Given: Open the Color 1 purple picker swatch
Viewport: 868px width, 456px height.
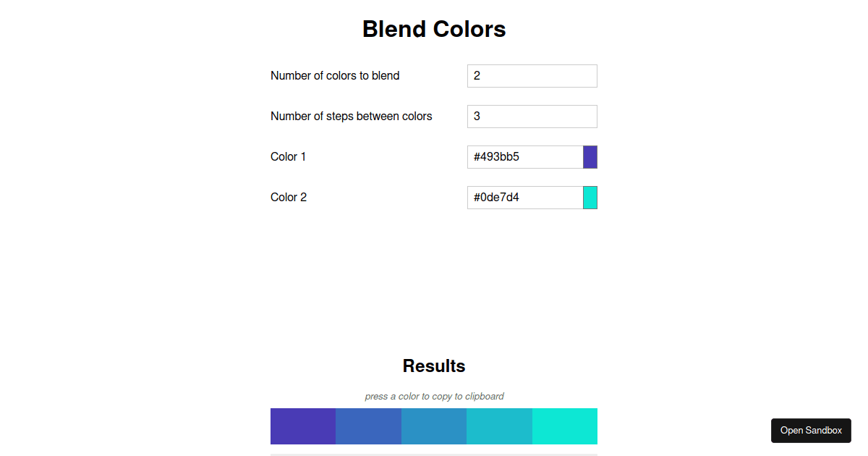Looking at the screenshot, I should 590,157.
